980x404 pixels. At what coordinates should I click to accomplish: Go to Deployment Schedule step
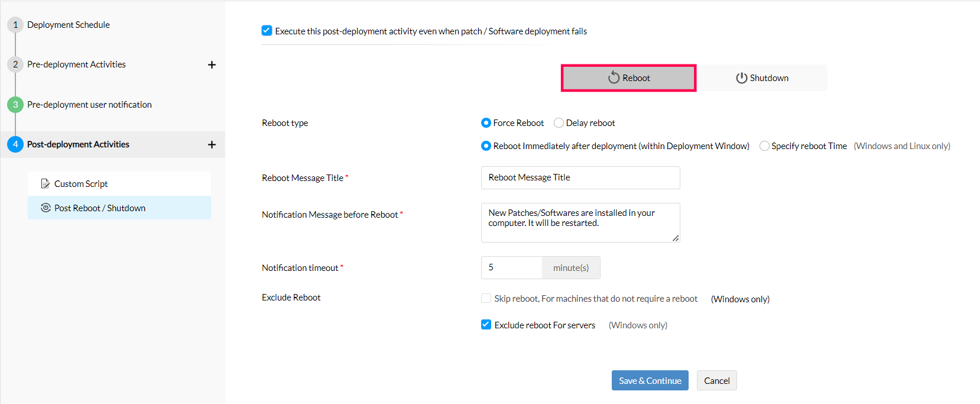69,25
